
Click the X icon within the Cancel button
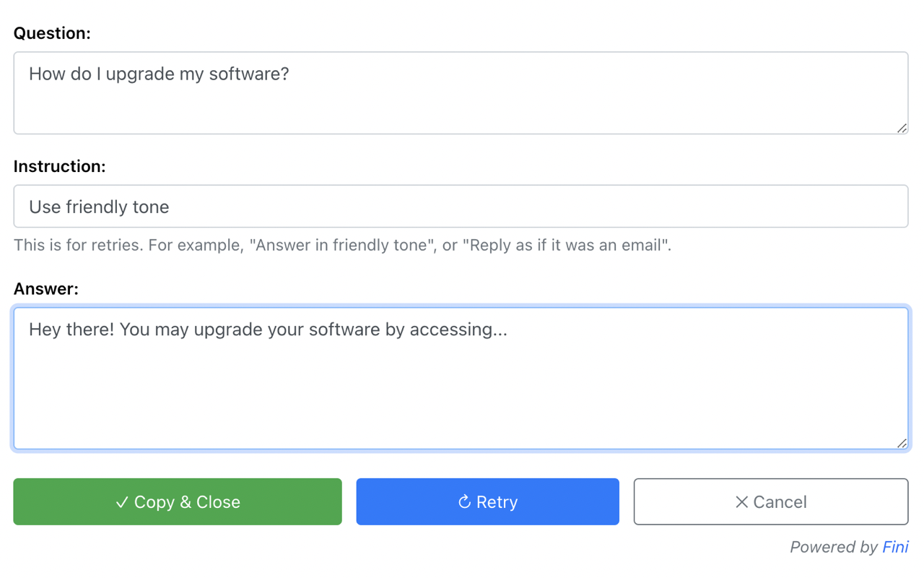741,501
